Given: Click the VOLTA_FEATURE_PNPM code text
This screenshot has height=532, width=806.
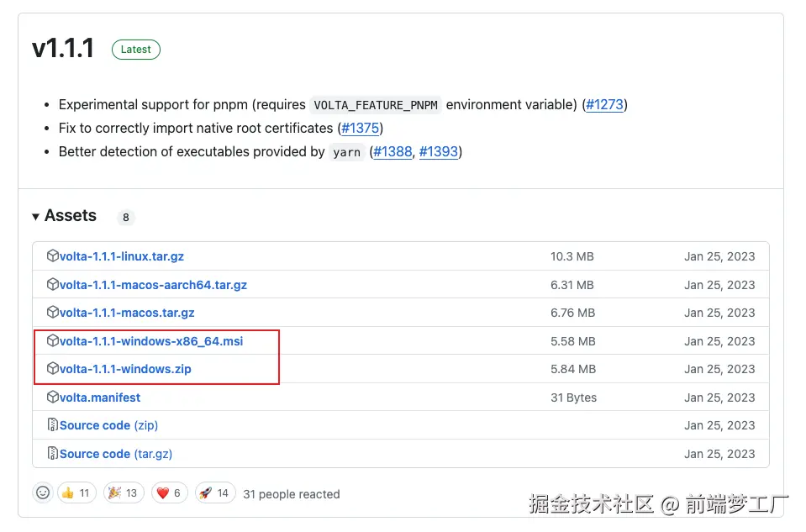Looking at the screenshot, I should click(376, 105).
